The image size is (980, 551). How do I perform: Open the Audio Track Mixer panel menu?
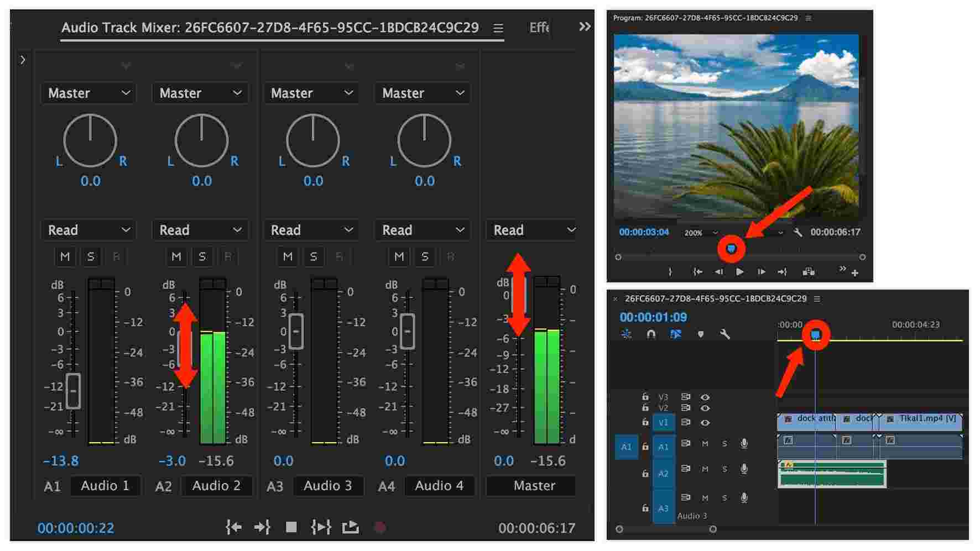[498, 28]
